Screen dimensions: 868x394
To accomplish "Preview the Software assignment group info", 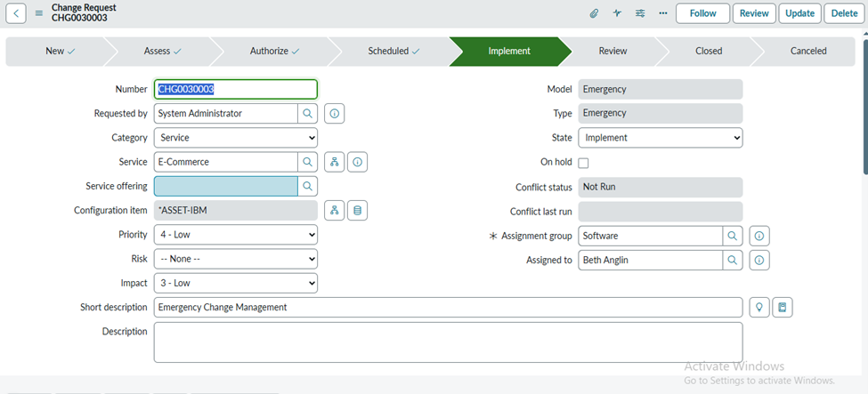I will pyautogui.click(x=759, y=236).
